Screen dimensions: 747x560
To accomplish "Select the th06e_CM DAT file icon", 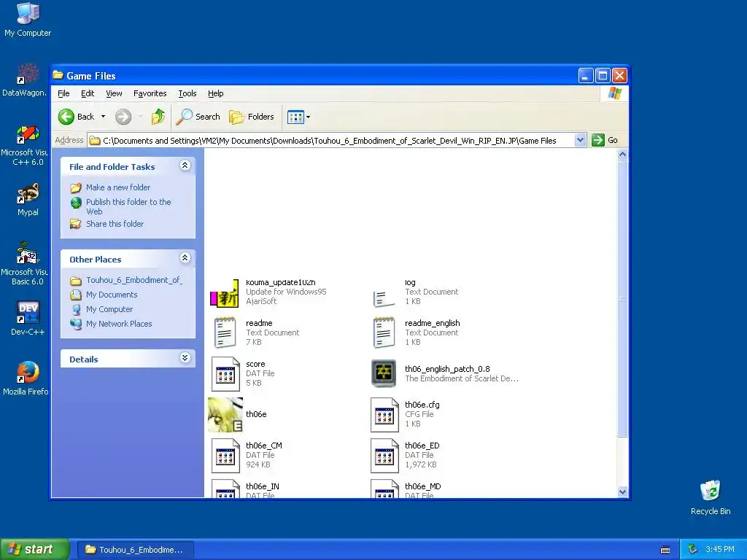I will click(225, 456).
